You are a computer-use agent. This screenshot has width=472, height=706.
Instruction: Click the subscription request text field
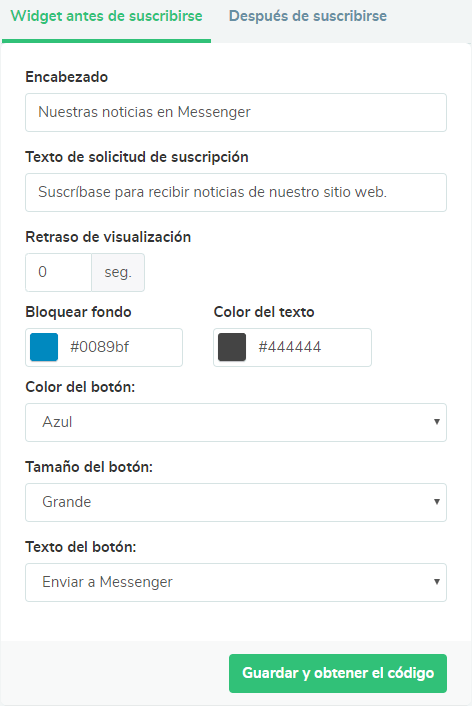tap(236, 192)
